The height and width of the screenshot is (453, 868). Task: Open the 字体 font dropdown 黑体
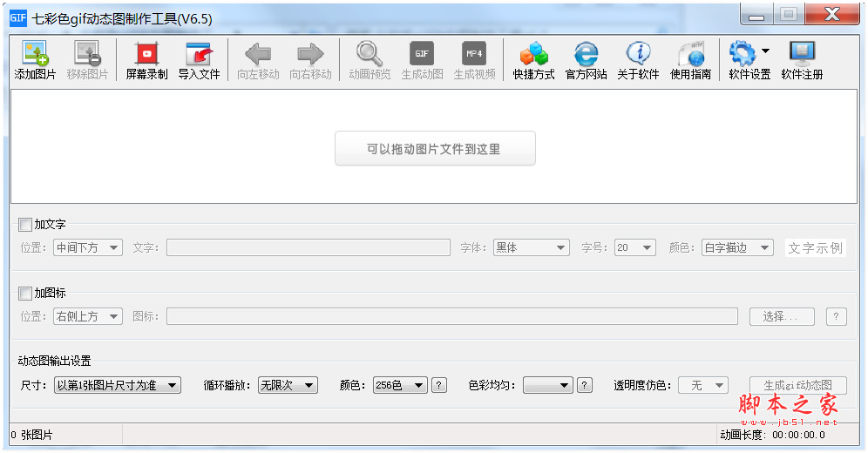531,247
